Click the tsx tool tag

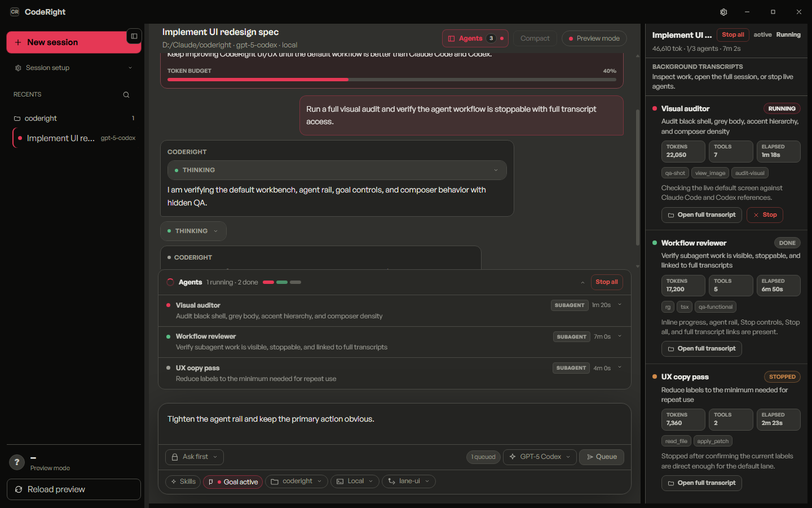tap(685, 307)
